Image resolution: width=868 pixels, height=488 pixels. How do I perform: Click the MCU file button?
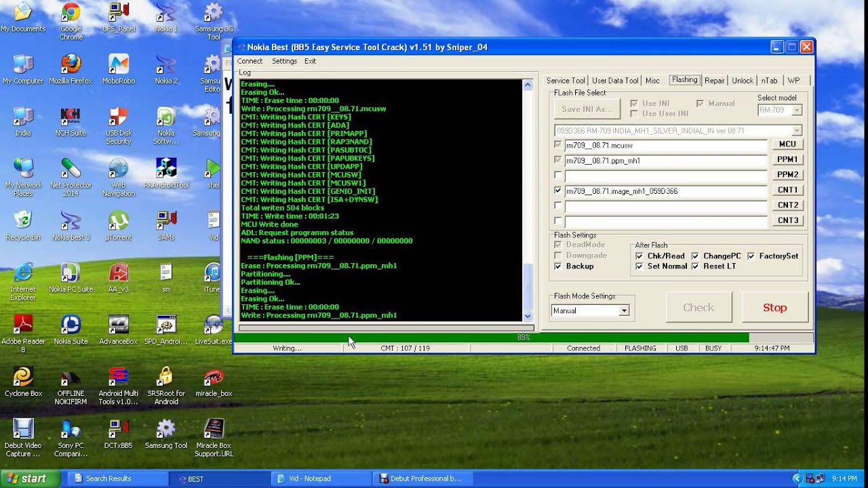787,144
